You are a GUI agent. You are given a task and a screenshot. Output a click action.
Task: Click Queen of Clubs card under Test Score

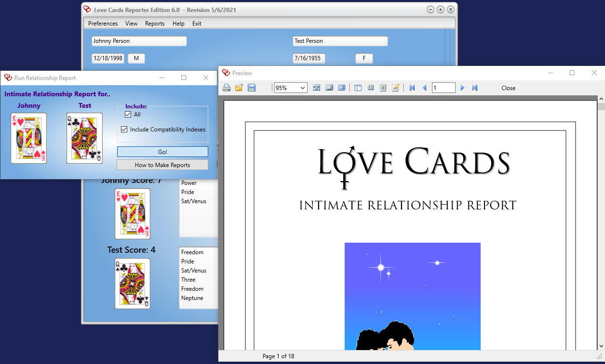[x=133, y=284]
